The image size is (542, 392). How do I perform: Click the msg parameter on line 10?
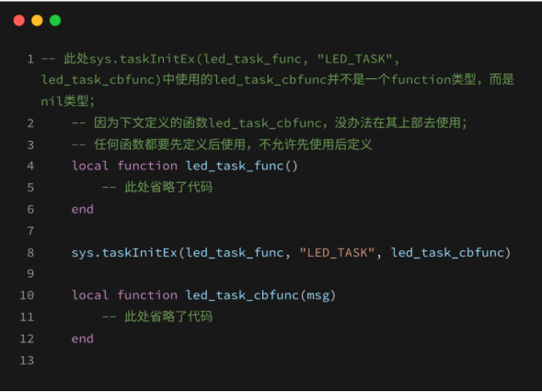(318, 296)
